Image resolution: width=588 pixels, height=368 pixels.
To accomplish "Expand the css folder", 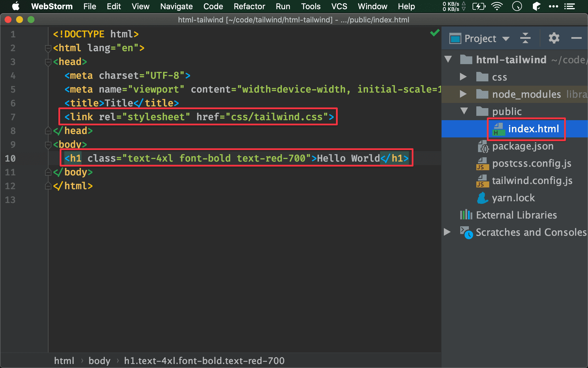I will [x=463, y=77].
